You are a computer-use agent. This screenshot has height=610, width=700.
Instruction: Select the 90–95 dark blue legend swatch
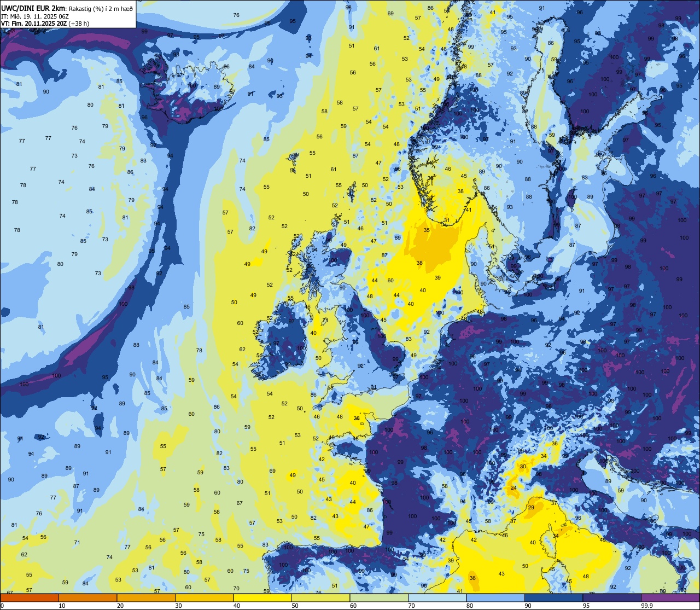[553, 597]
